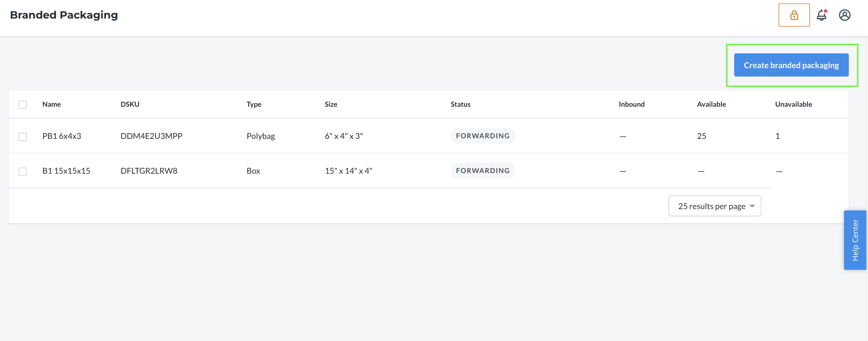Click the DSKU column header

pyautogui.click(x=130, y=104)
